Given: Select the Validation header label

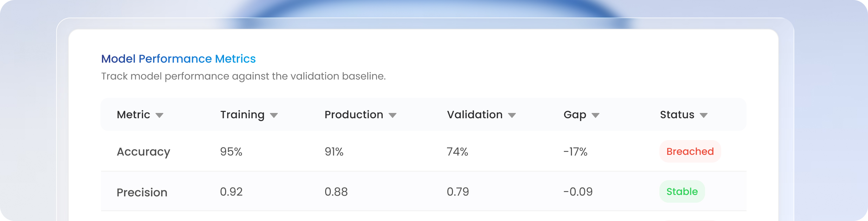Looking at the screenshot, I should [475, 115].
